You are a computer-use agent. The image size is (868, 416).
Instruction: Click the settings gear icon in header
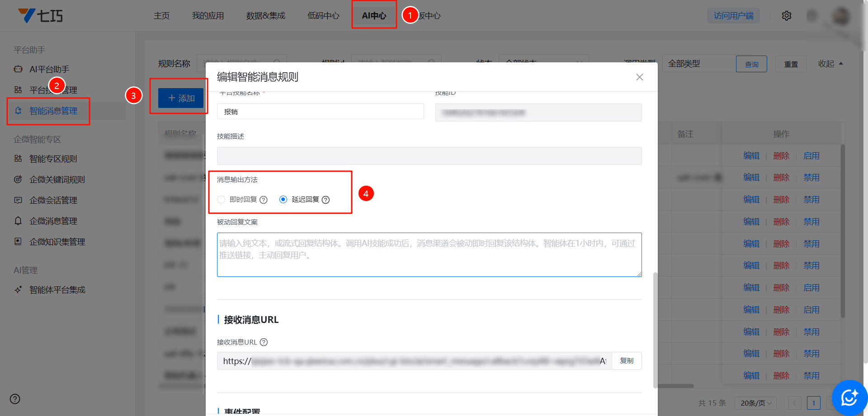coord(787,16)
